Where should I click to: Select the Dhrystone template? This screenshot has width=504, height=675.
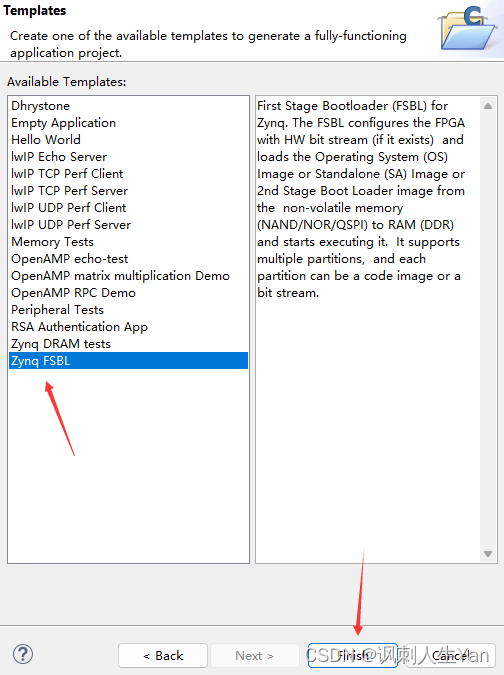coord(128,106)
